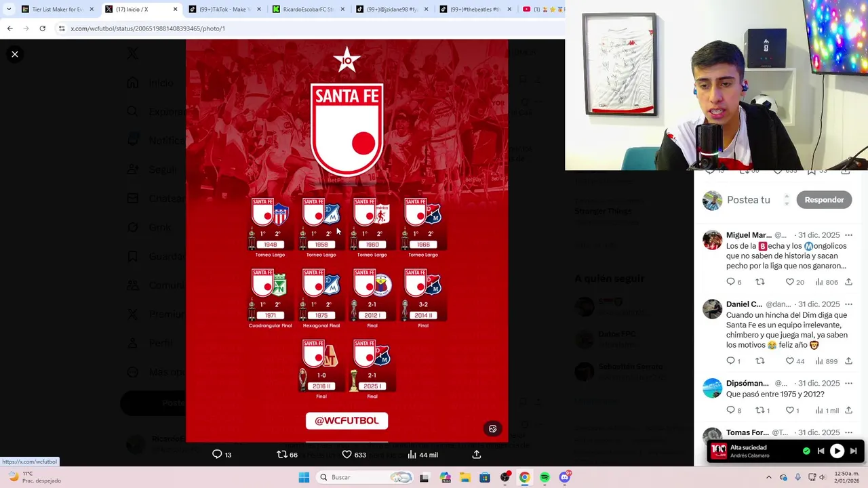Switch to the RicardoEscobarFC tab
The width and height of the screenshot is (868, 488).
tap(307, 9)
